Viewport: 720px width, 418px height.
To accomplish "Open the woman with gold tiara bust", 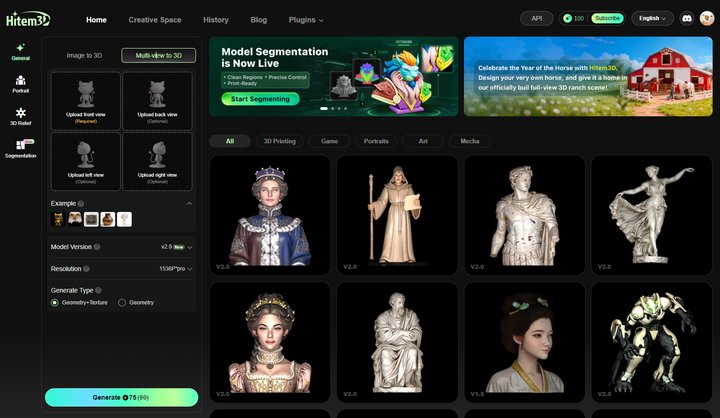I will tap(270, 342).
